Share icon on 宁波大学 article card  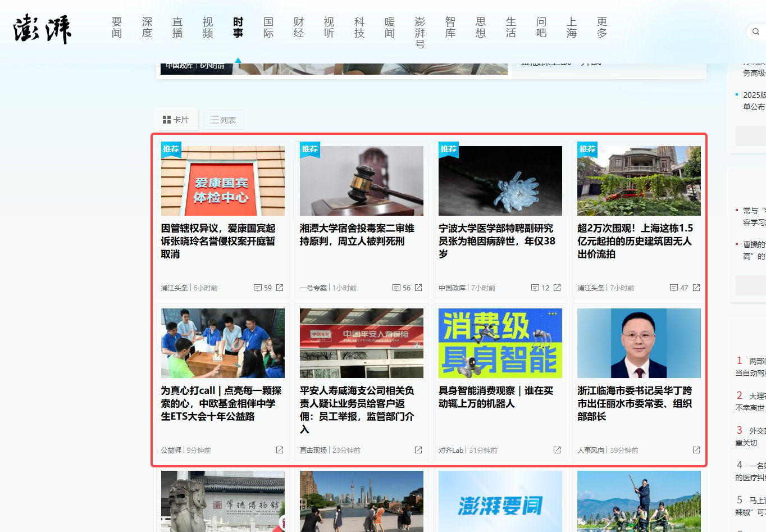[557, 288]
